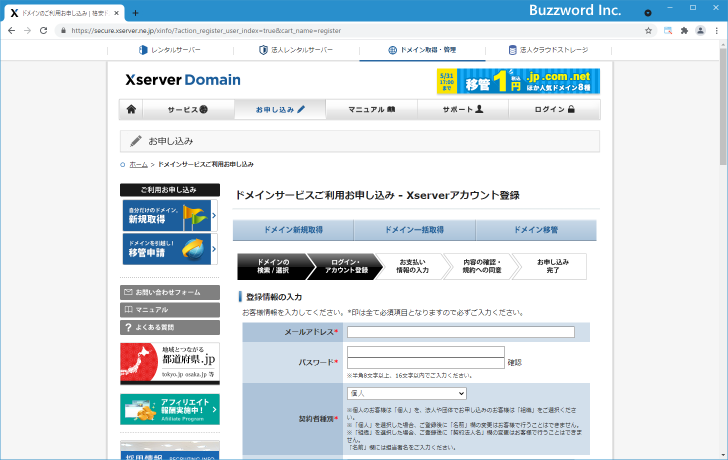Click the browser forward arrow
This screenshot has width=728, height=460.
pyautogui.click(x=27, y=31)
